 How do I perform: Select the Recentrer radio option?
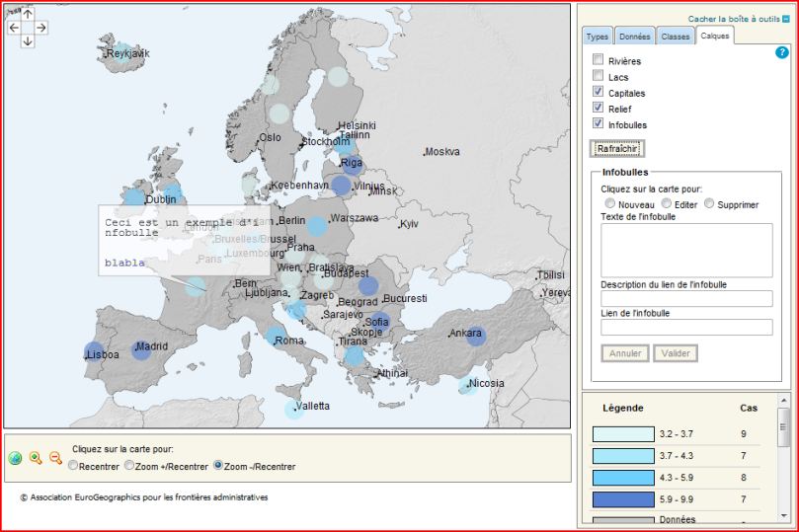coord(73,465)
